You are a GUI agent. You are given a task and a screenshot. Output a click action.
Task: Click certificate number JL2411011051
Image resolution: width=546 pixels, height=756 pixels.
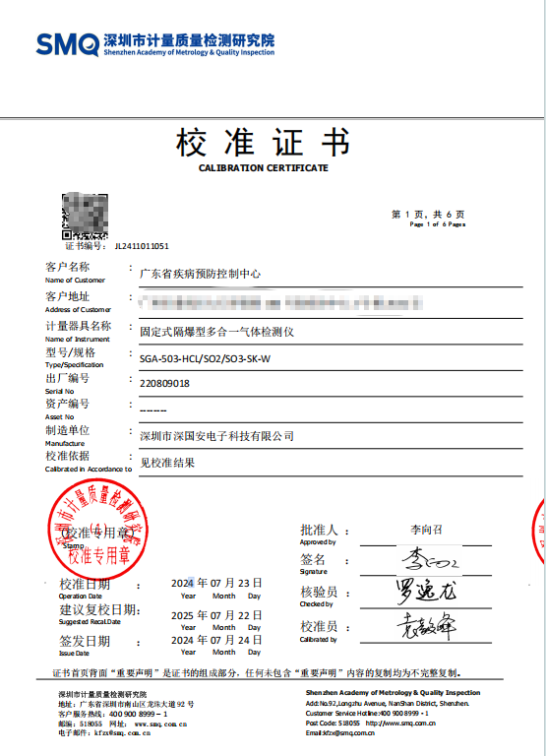142,246
